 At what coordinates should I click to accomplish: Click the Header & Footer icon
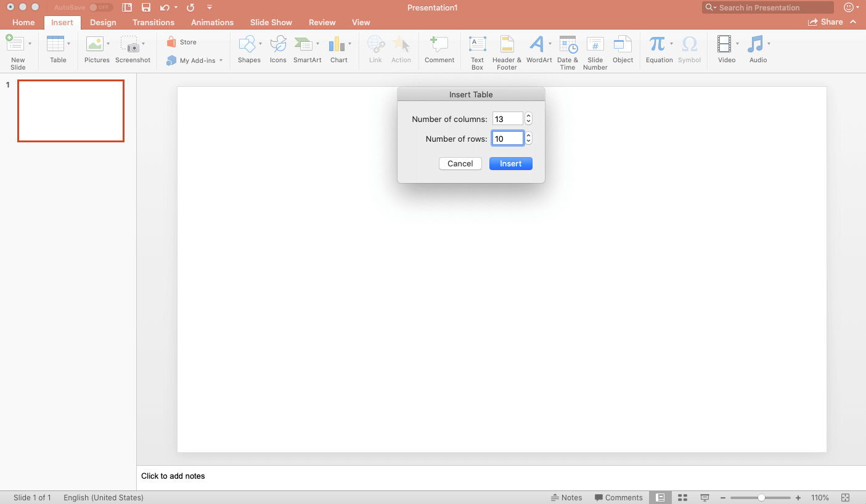click(x=507, y=44)
